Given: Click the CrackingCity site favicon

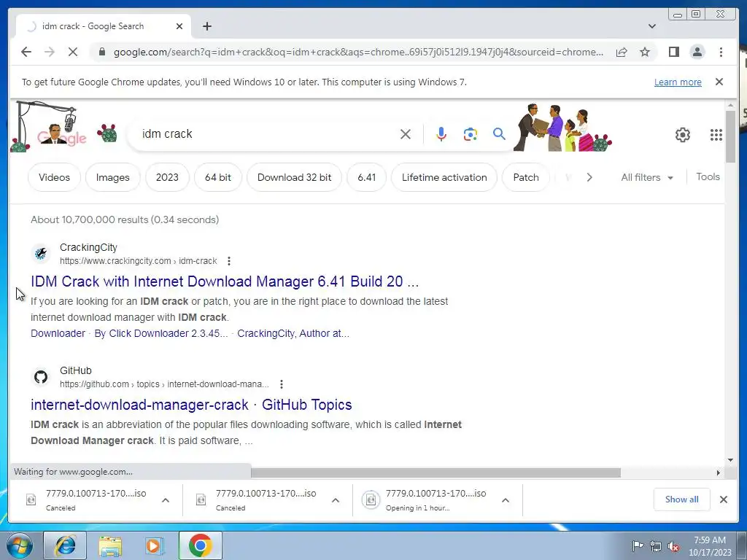Looking at the screenshot, I should 41,253.
